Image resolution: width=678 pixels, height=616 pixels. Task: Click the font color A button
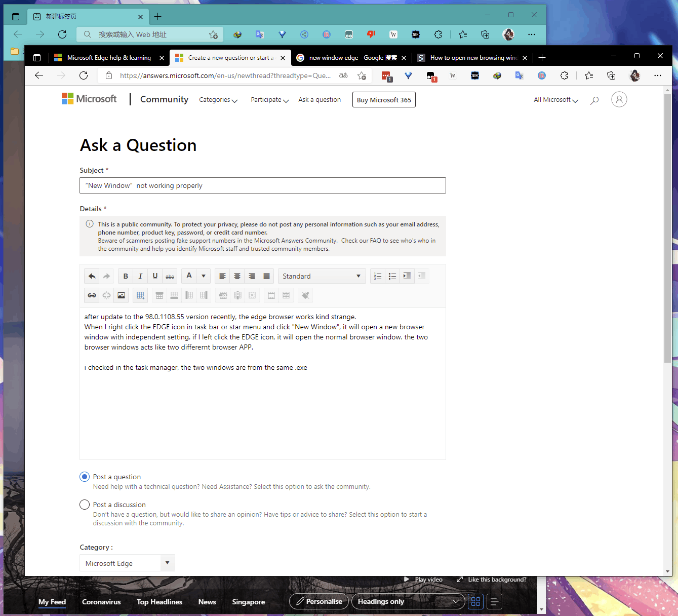coord(189,276)
